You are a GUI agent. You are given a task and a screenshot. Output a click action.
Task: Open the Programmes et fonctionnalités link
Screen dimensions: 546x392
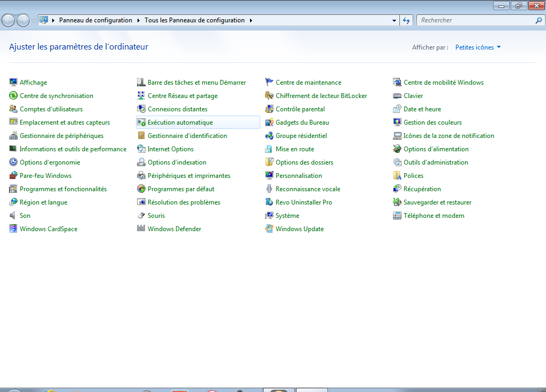(x=63, y=189)
